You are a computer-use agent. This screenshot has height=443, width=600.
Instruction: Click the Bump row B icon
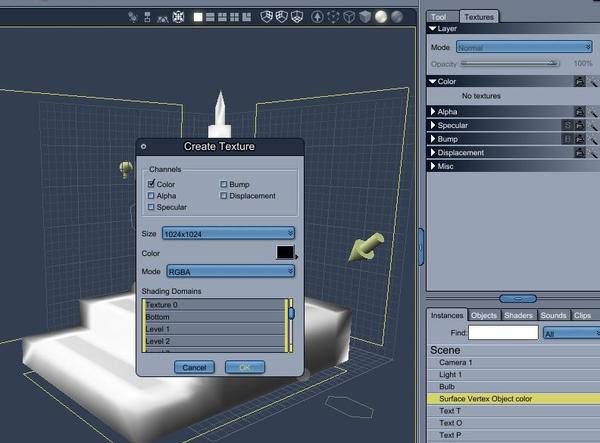567,139
